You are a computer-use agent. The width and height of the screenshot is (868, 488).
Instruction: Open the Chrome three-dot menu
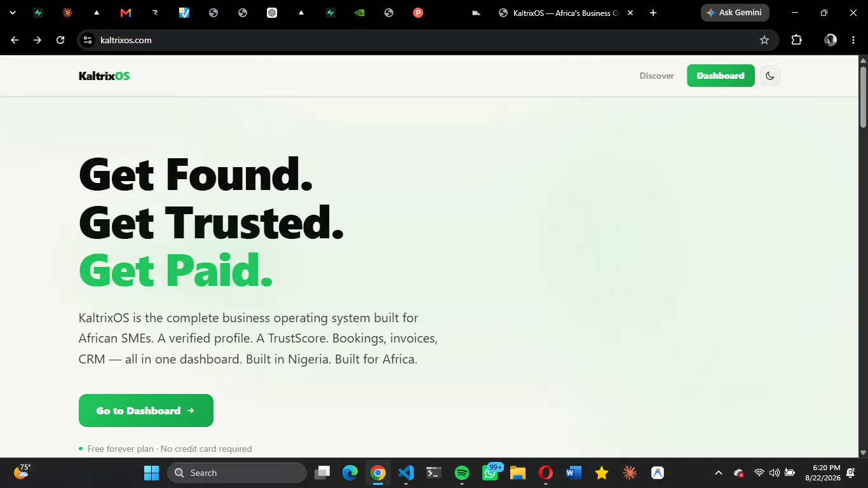point(853,40)
